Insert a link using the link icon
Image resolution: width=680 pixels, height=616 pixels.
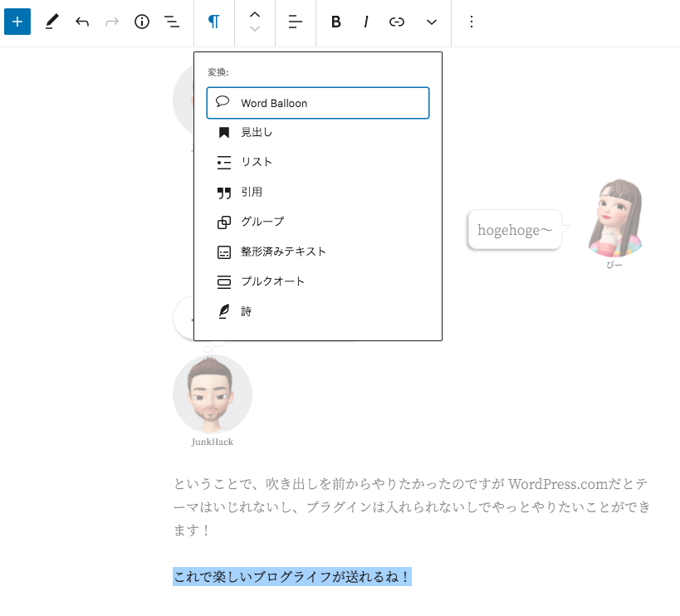(397, 22)
